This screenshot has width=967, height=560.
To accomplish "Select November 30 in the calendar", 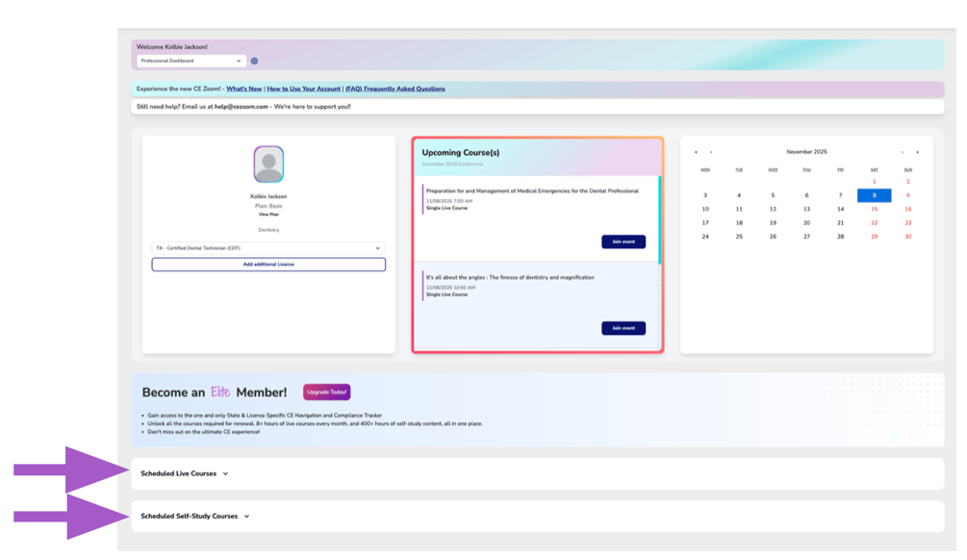I will tap(907, 236).
